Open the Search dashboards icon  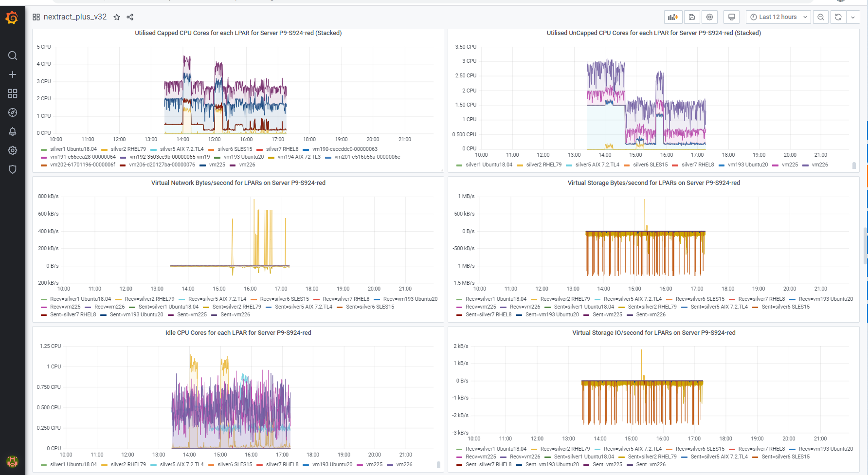click(13, 55)
